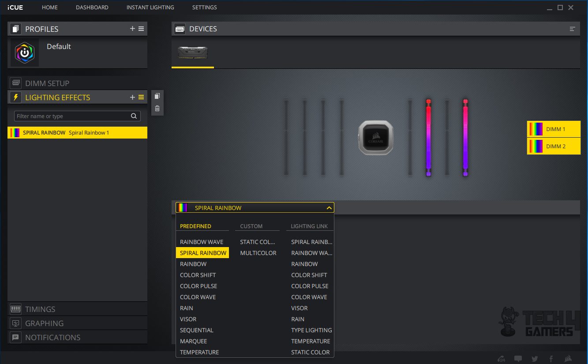This screenshot has width=588, height=364.
Task: Open the Instant Lighting tab
Action: [x=150, y=8]
